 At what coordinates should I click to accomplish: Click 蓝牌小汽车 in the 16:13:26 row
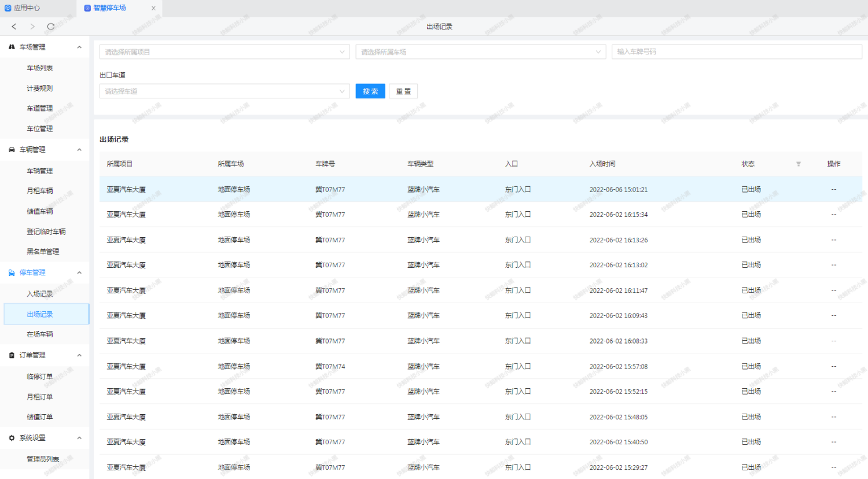pos(424,240)
